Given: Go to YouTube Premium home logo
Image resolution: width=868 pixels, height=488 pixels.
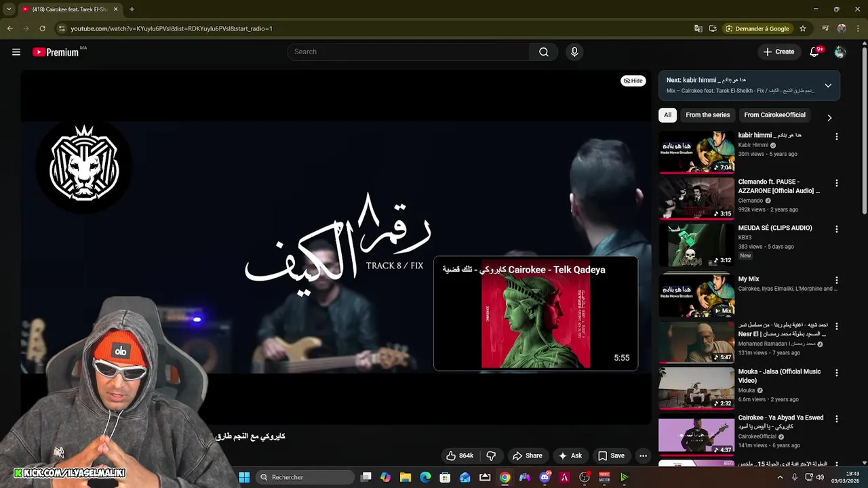Looking at the screenshot, I should tap(56, 52).
